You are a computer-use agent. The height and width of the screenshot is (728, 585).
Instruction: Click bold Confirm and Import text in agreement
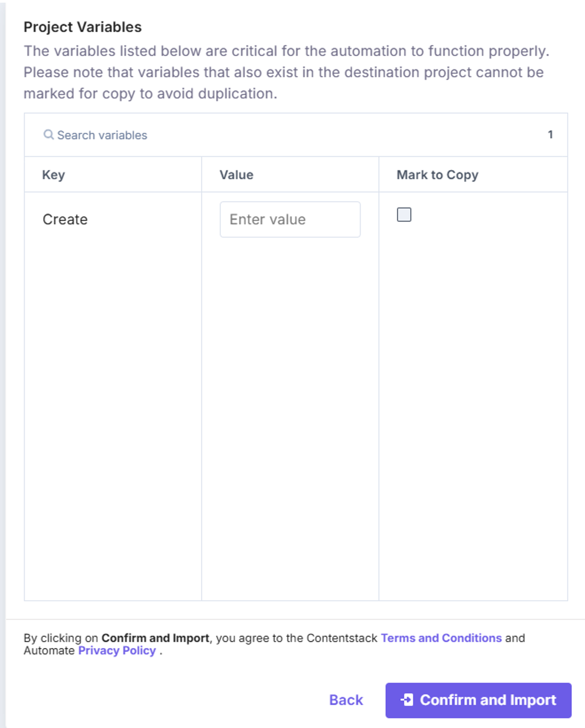(155, 638)
